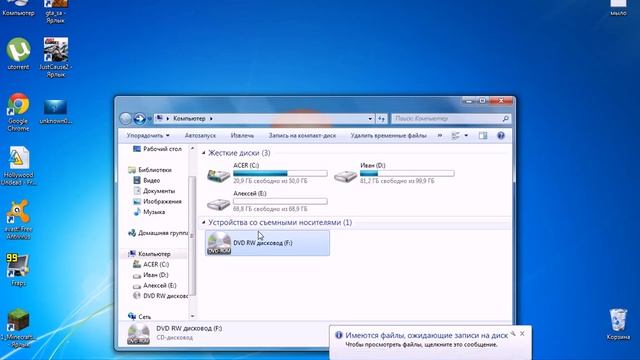
Task: Show more toolbar commands chevron
Action: tap(440, 136)
